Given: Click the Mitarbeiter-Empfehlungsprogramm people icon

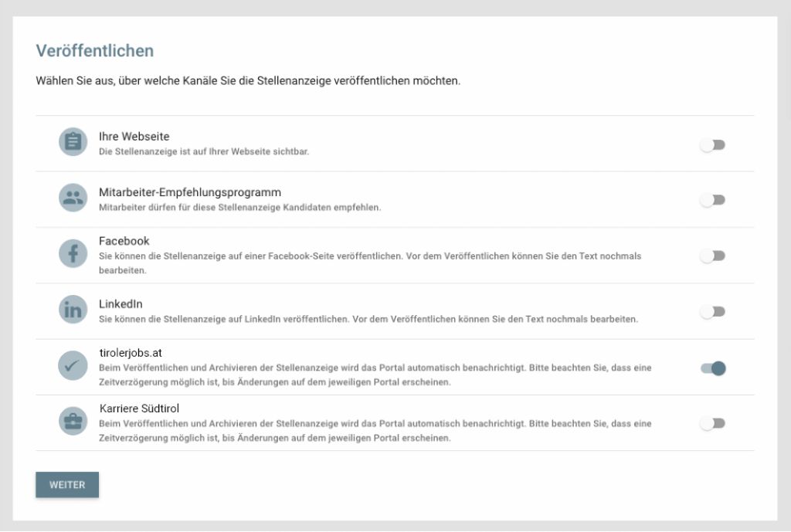Looking at the screenshot, I should (73, 198).
